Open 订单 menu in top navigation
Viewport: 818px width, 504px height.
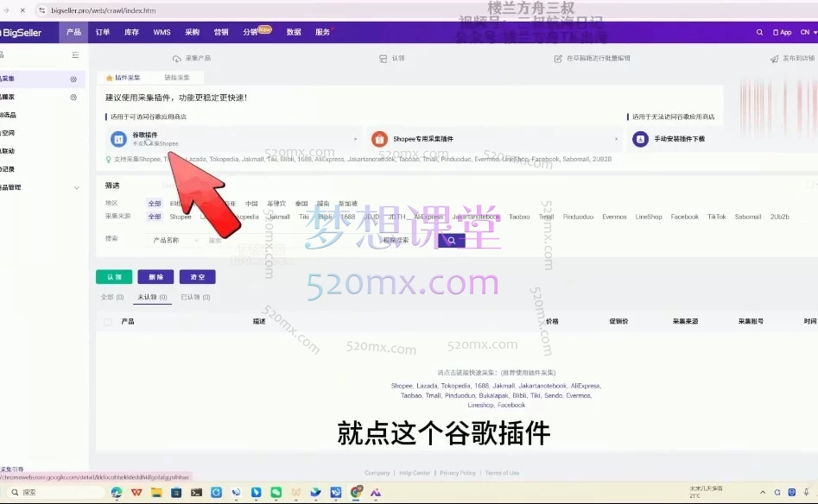tap(103, 32)
